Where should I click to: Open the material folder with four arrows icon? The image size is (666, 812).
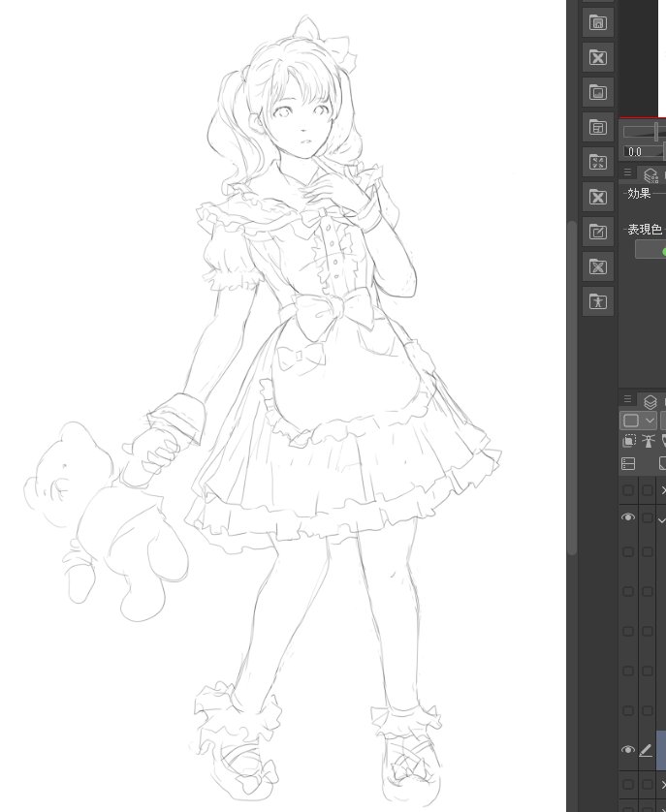click(x=597, y=162)
